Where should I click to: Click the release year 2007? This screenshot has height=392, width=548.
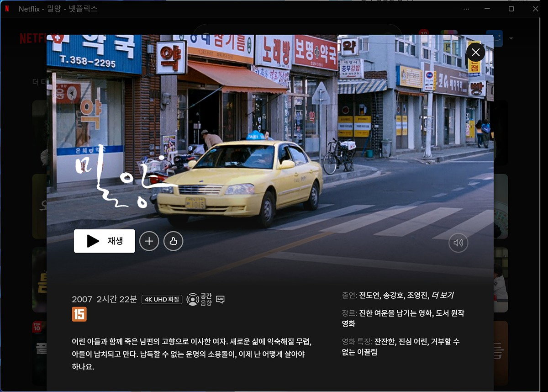[82, 300]
